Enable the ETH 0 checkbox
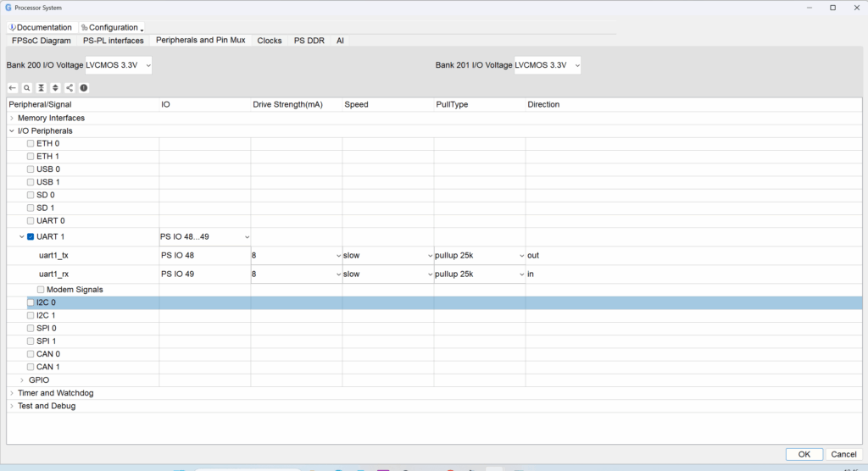The height and width of the screenshot is (471, 868). (31, 143)
